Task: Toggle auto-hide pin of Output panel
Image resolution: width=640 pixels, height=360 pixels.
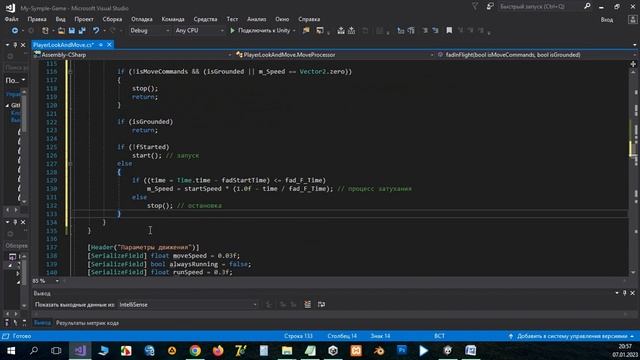Action: click(624, 293)
